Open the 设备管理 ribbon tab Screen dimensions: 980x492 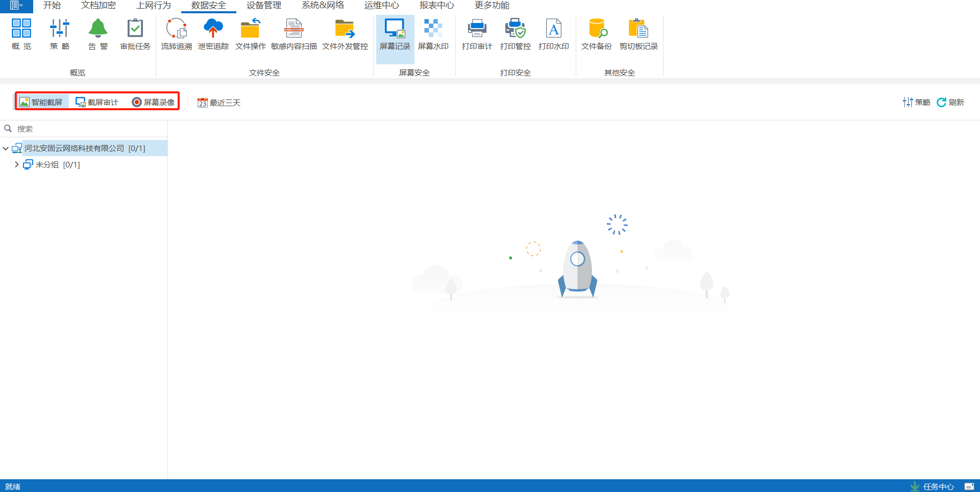click(x=264, y=6)
